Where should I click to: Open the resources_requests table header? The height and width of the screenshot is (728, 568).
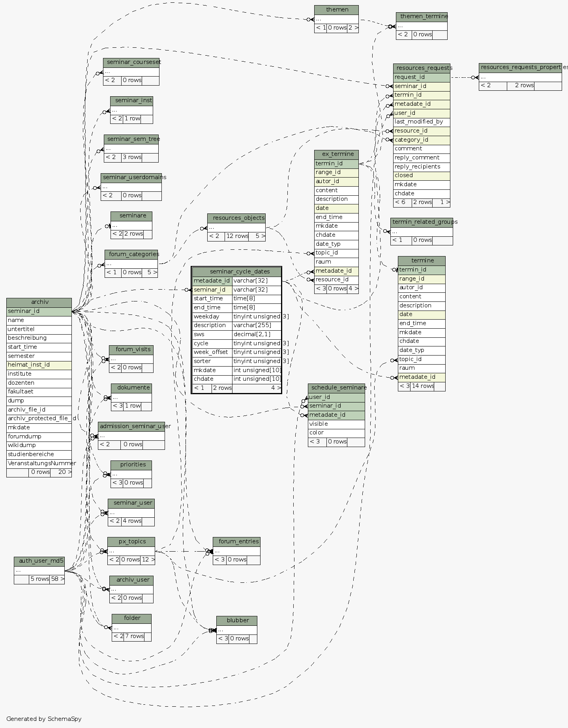point(422,68)
